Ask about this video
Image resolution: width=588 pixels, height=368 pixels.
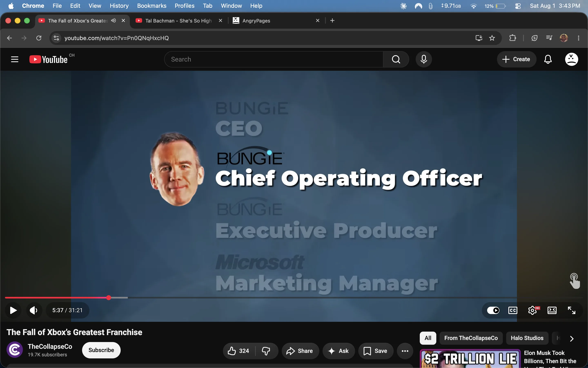339,351
